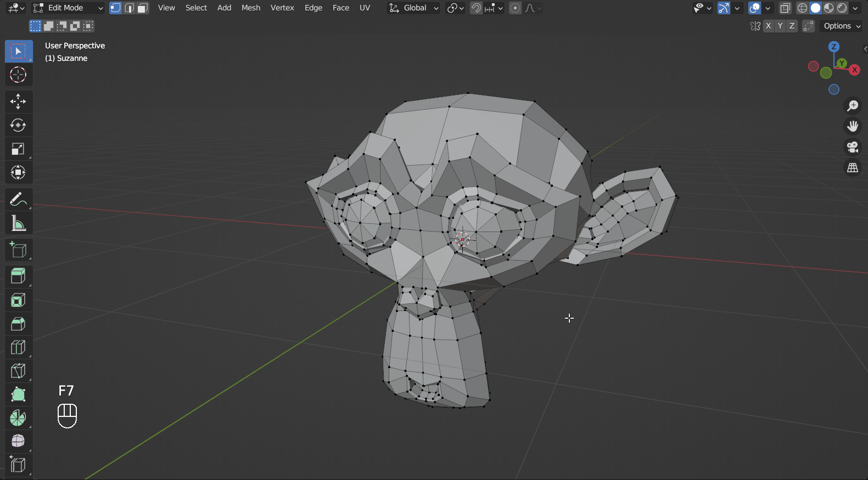Toggle Z axis mesh mirror
Viewport: 868px width, 480px height.
792,26
